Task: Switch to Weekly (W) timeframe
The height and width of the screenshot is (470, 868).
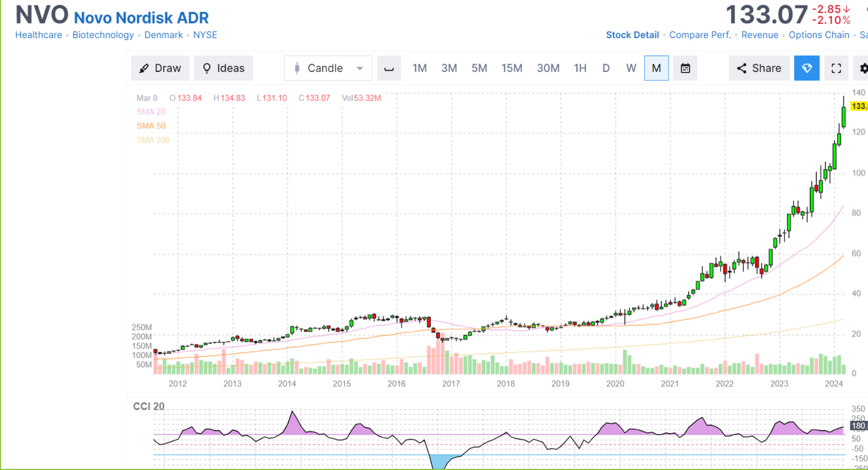Action: [631, 68]
